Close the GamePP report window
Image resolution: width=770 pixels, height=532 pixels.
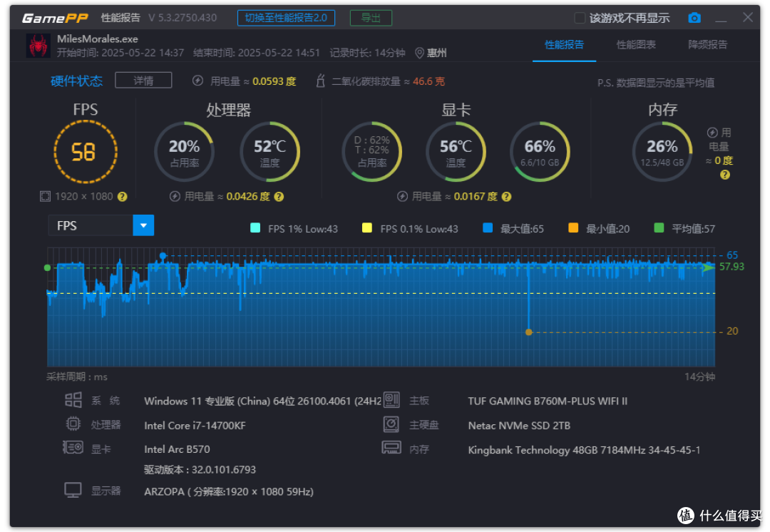[x=747, y=18]
